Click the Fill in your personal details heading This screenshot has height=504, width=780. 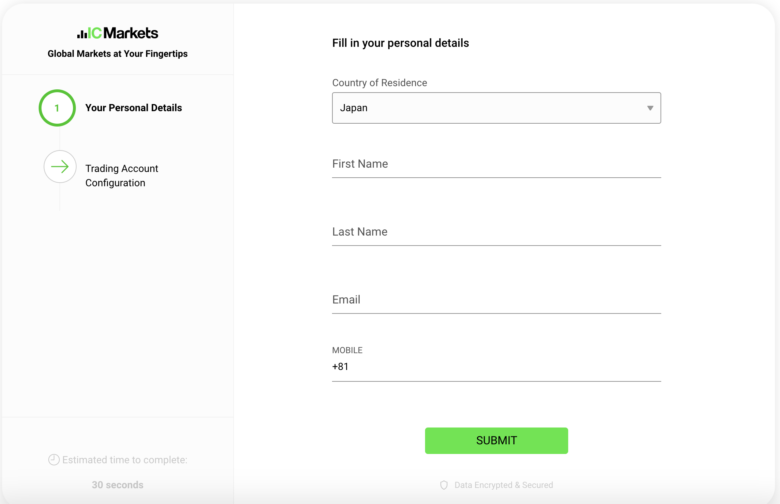click(x=400, y=43)
